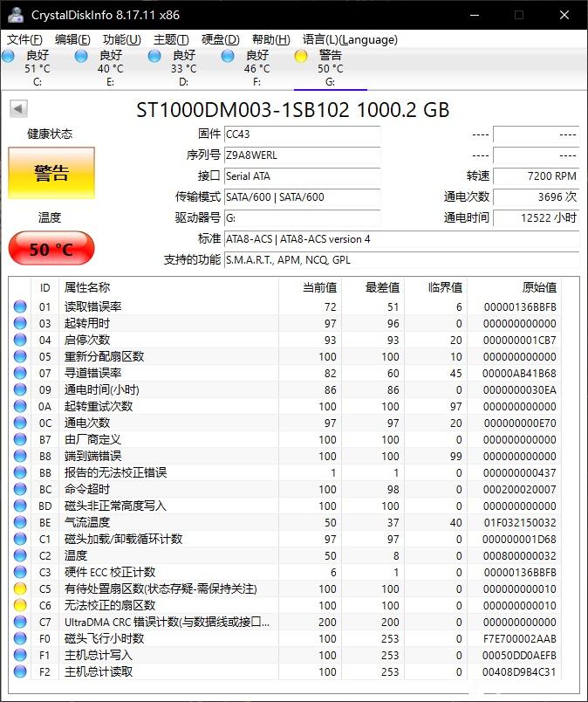The image size is (588, 702).
Task: Click status icon for attribute F0 磁头飞行小时数
Action: pos(20,638)
